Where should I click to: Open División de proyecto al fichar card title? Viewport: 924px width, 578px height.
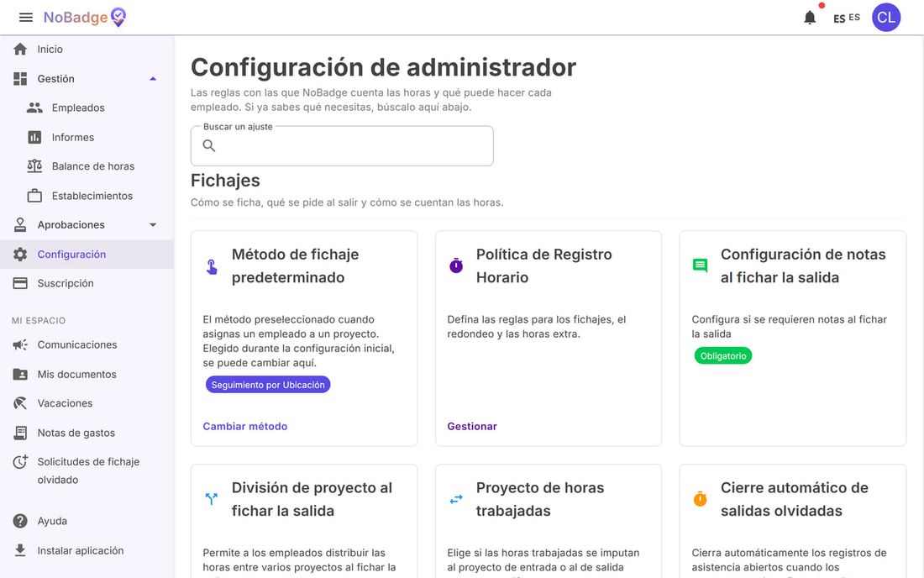pos(312,499)
